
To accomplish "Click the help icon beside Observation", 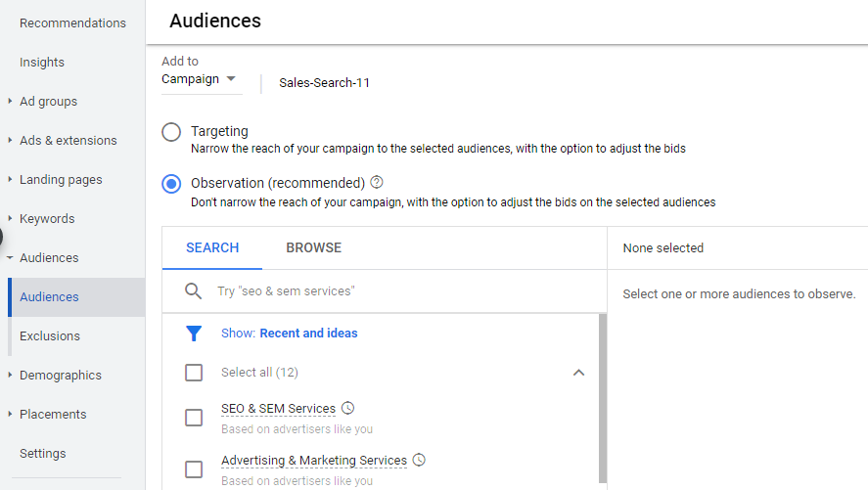I will [377, 182].
